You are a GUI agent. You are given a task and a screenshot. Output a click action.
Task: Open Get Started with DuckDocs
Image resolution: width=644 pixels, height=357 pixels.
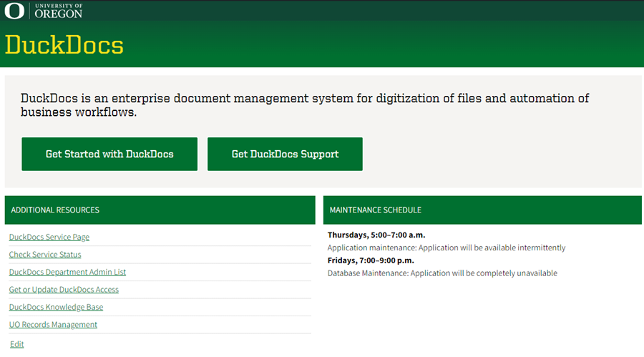(x=109, y=154)
